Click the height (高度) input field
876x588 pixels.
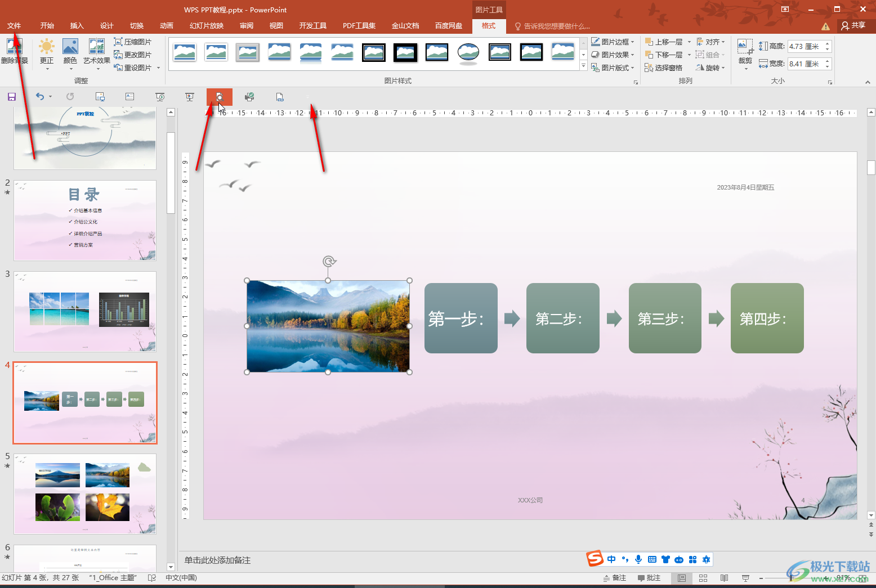pos(805,46)
